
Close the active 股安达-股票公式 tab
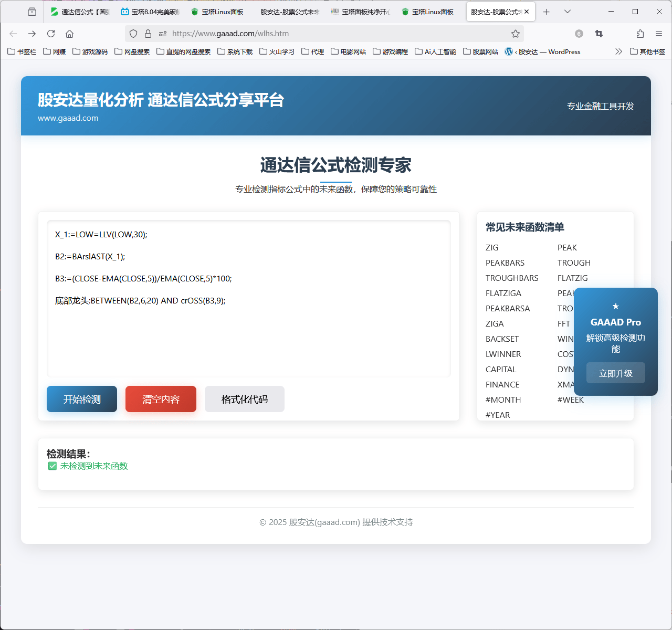point(527,12)
